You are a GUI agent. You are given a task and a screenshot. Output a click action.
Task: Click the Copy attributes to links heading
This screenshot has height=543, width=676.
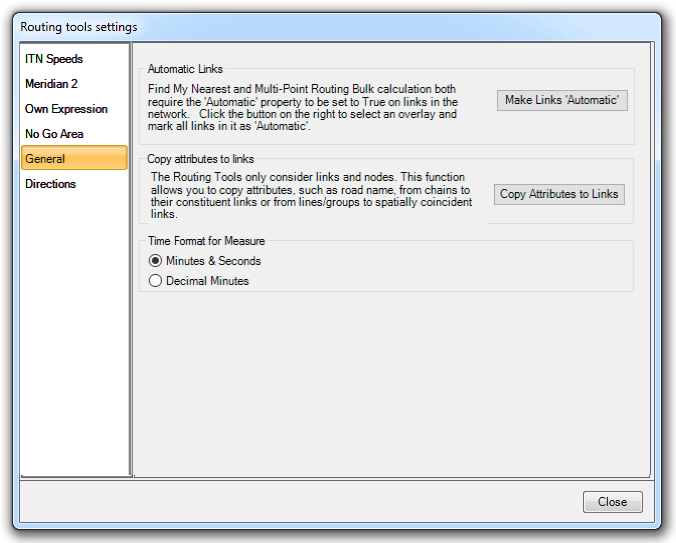click(x=200, y=159)
